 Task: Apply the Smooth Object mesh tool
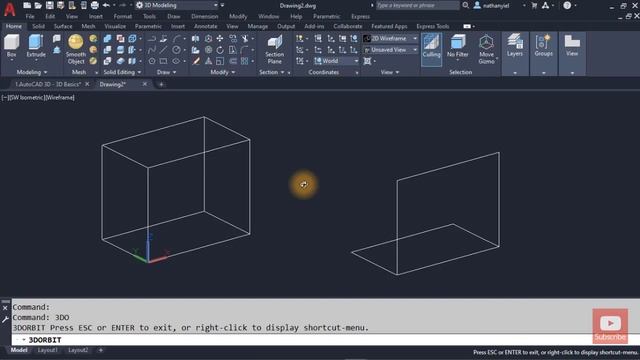pyautogui.click(x=76, y=49)
